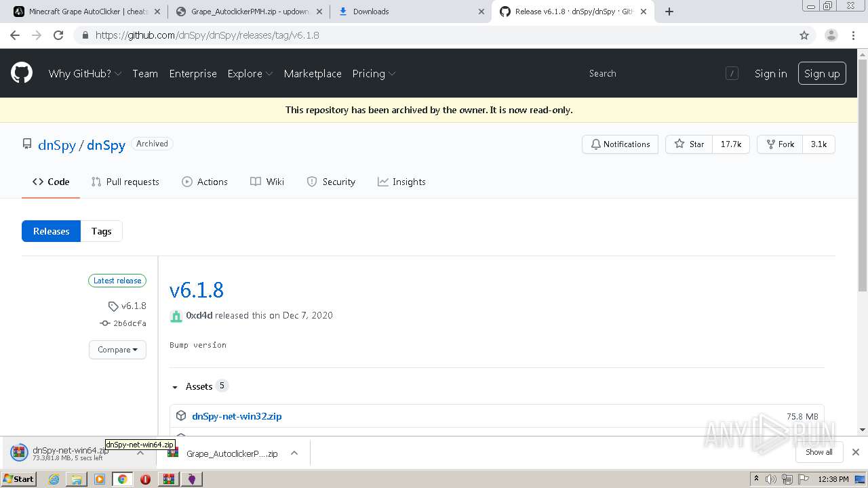Screen dimensions: 868x488
Task: Open Chrome profile avatar menu
Action: 831,35
